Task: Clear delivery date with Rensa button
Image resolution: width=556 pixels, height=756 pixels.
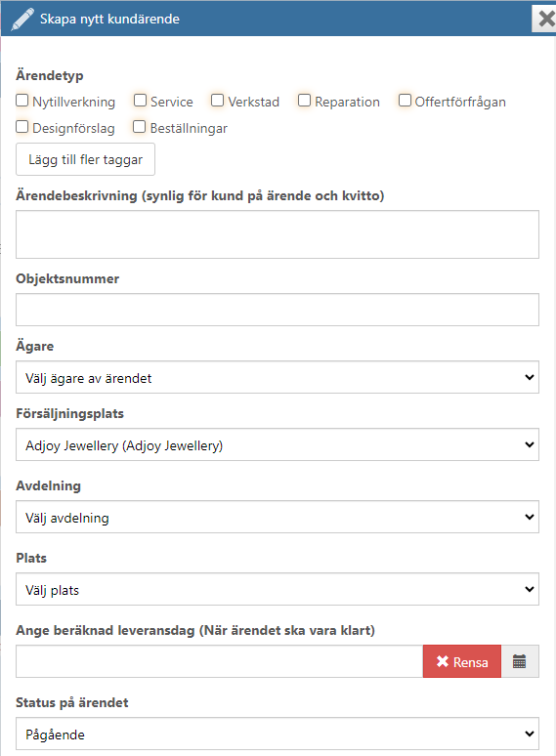Action: (x=462, y=661)
